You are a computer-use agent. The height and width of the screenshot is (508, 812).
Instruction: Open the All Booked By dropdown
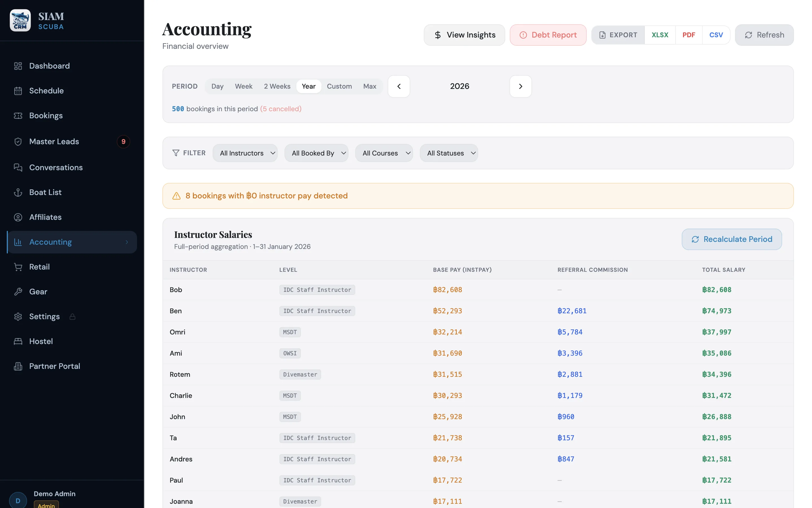click(x=316, y=153)
